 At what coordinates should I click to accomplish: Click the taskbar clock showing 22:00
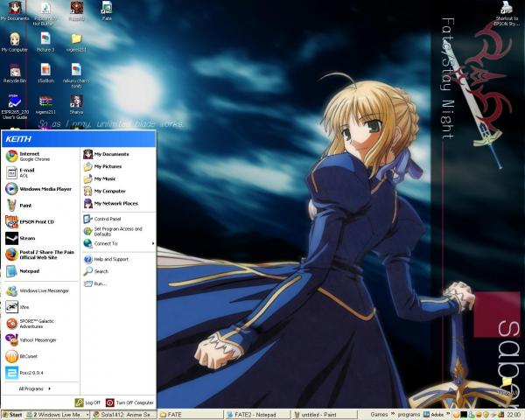click(x=514, y=415)
